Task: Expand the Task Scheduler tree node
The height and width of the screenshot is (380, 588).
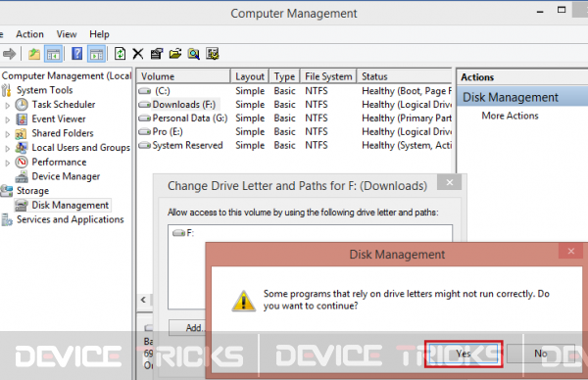Action: pyautogui.click(x=7, y=106)
